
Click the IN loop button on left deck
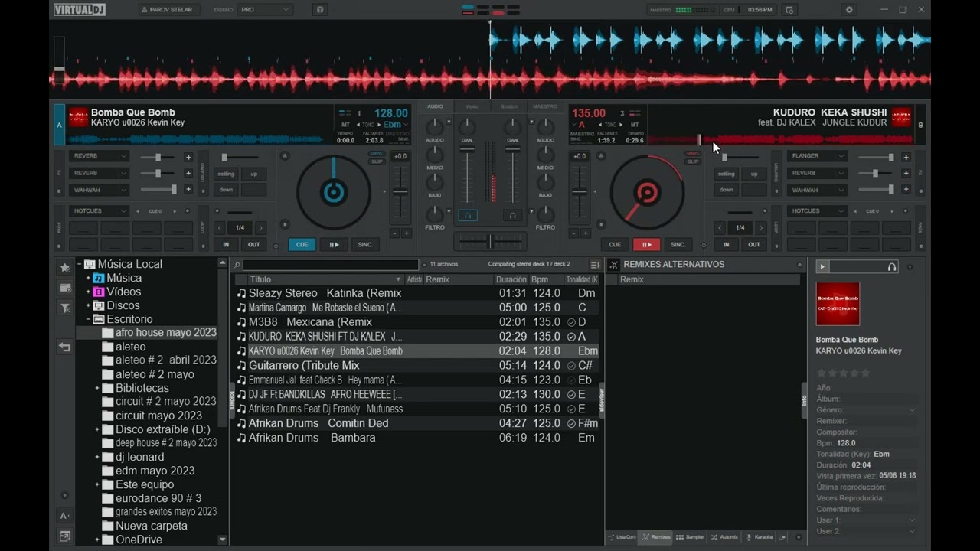click(226, 245)
